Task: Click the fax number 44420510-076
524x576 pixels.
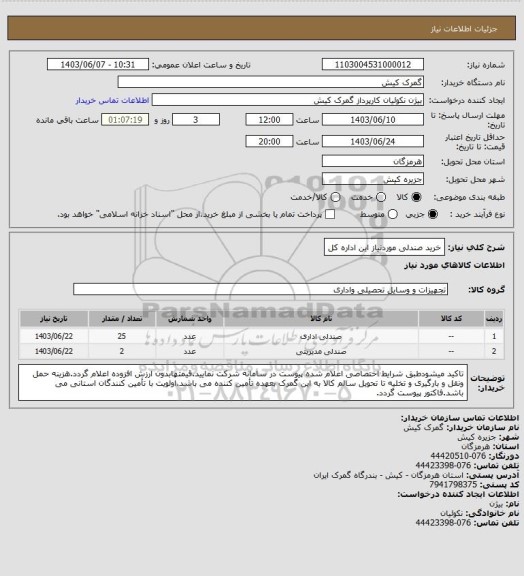Action: pyautogui.click(x=458, y=456)
